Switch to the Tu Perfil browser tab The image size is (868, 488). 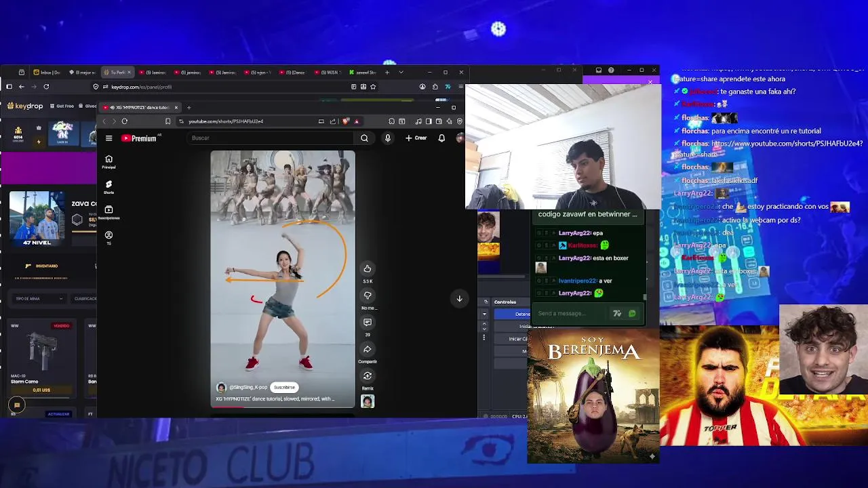[x=117, y=72]
